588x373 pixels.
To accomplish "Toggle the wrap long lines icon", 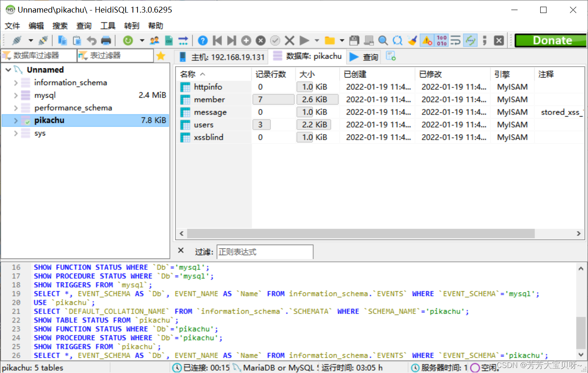I will 456,40.
